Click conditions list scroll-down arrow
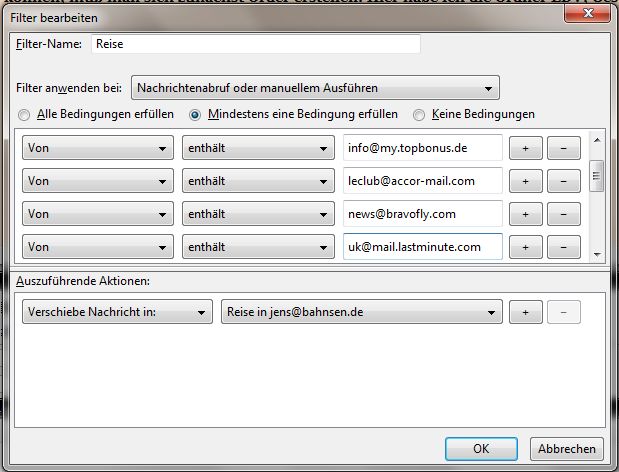The image size is (619, 472). pyautogui.click(x=597, y=255)
